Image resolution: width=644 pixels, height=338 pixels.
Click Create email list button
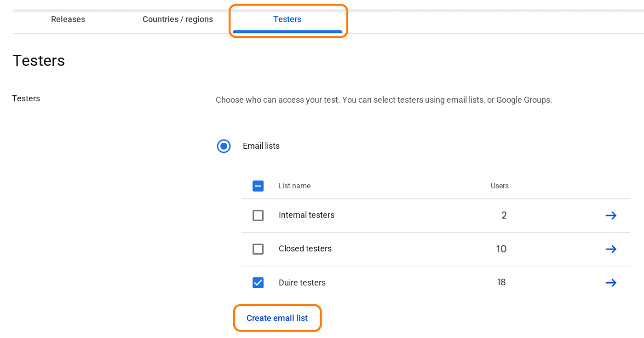[277, 318]
